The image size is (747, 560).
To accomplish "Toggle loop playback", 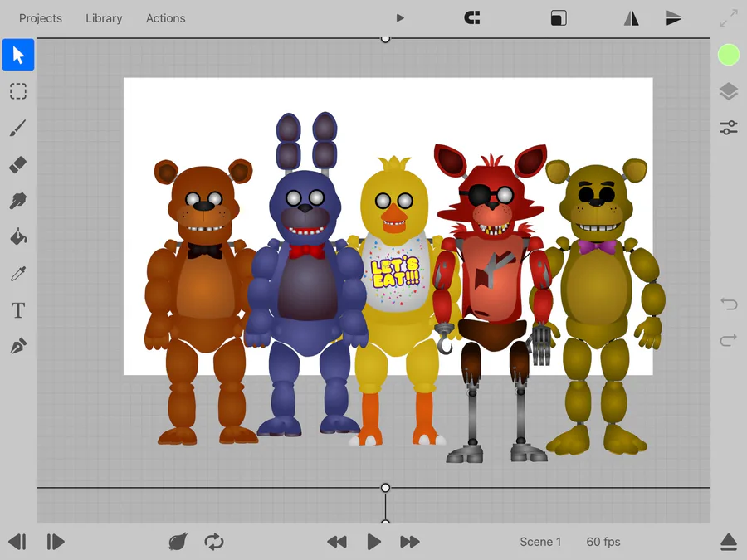I will click(214, 542).
